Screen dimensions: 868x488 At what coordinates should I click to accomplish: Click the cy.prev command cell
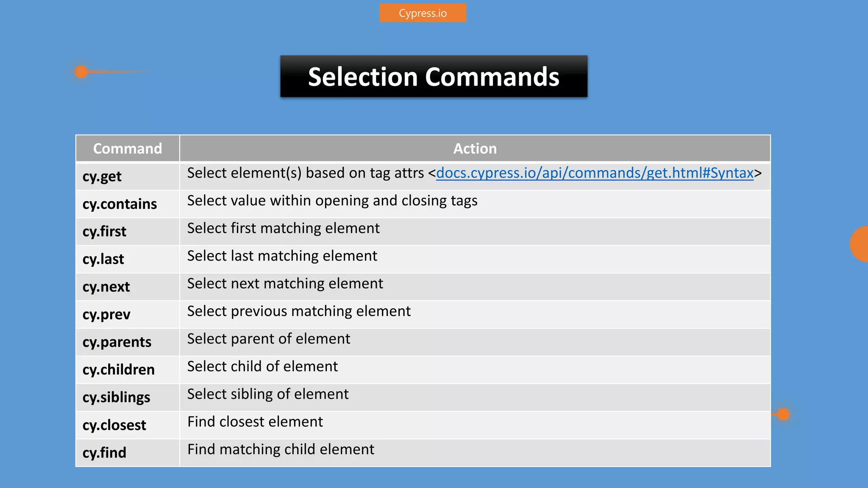click(128, 314)
